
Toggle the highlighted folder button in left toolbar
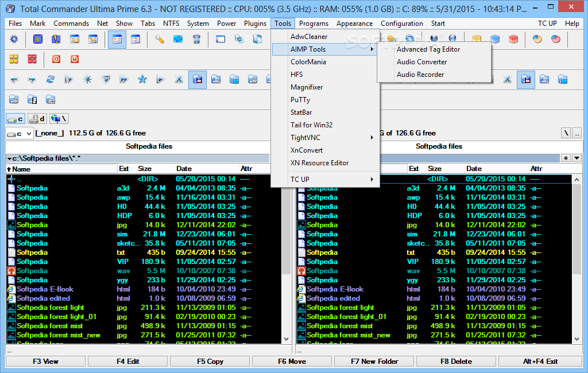click(x=198, y=79)
